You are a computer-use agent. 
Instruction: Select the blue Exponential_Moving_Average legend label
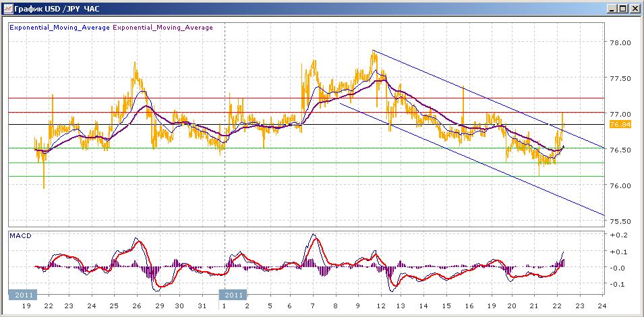coord(59,28)
